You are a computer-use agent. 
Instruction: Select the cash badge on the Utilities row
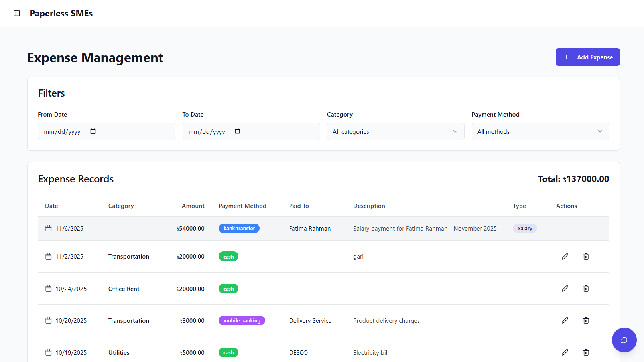(228, 352)
